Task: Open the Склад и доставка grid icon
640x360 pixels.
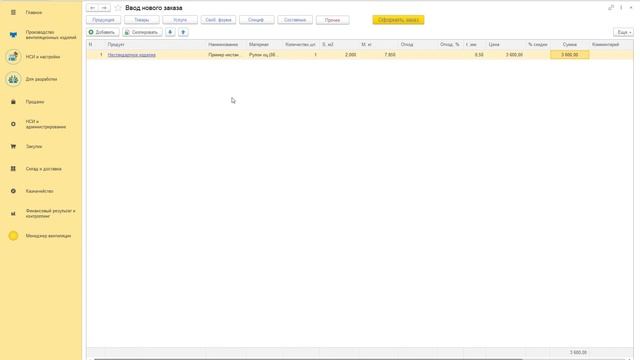Action: coord(13,169)
